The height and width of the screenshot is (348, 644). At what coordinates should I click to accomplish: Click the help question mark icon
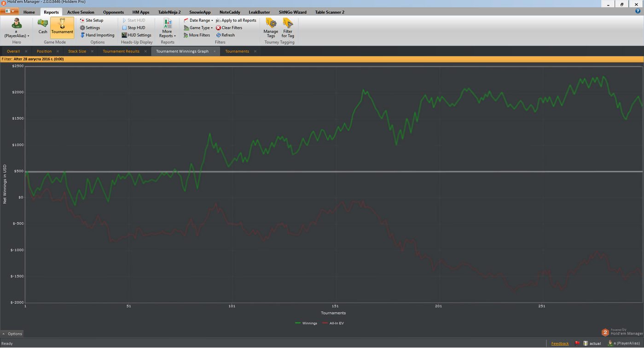tap(638, 12)
